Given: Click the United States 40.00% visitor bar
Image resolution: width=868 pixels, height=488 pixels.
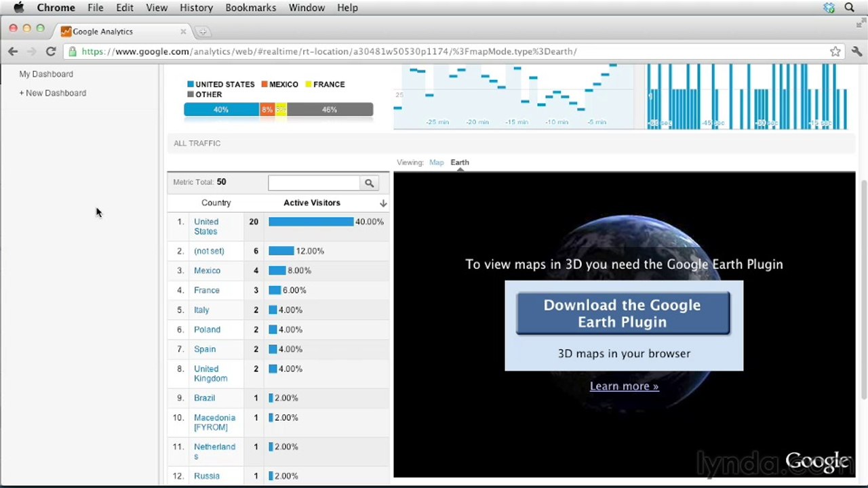Looking at the screenshot, I should point(311,222).
